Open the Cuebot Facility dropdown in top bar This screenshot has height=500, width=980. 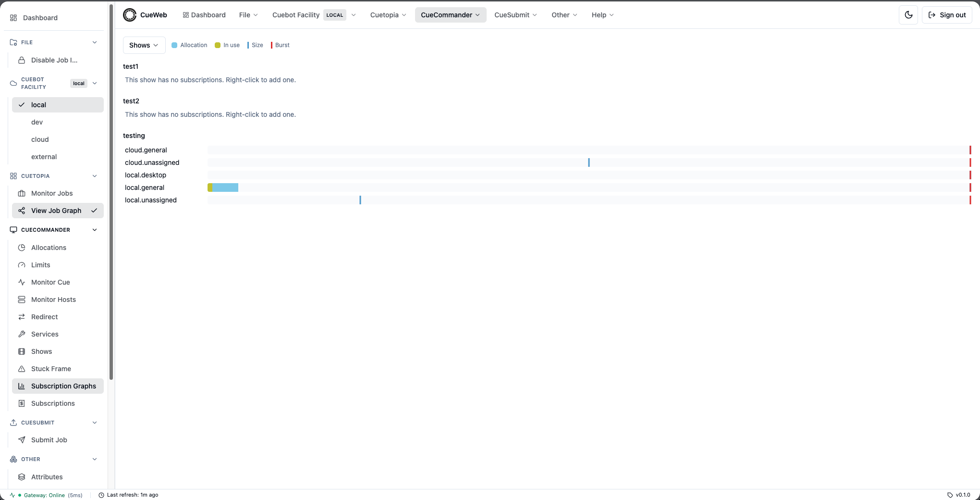(314, 15)
